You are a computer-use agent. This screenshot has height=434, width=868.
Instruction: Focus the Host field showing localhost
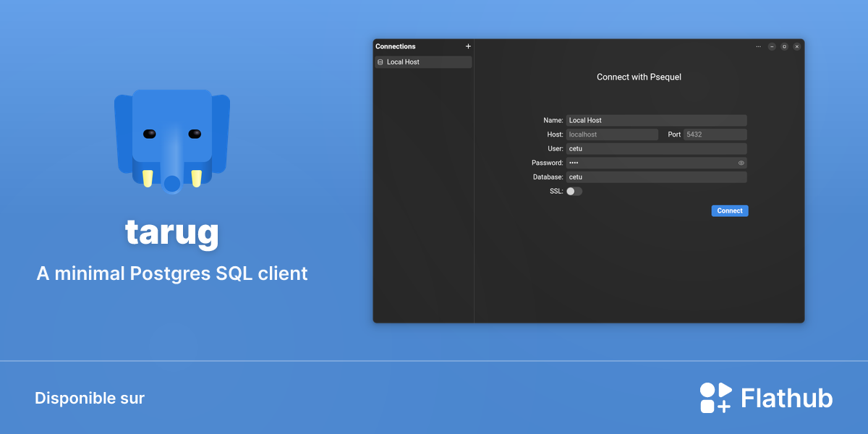pyautogui.click(x=612, y=135)
